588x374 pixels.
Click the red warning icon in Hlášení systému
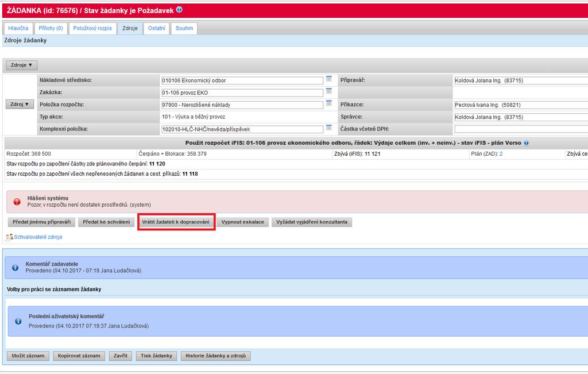click(17, 202)
